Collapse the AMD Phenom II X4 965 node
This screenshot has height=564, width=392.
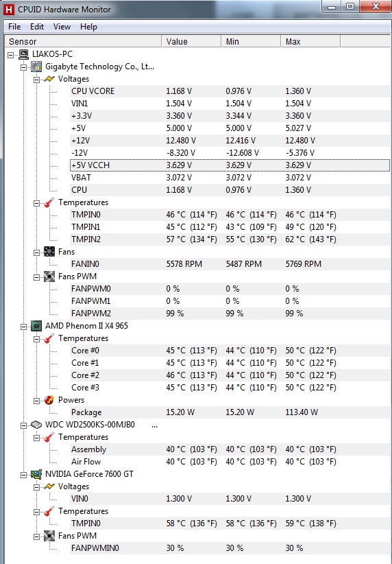[24, 327]
